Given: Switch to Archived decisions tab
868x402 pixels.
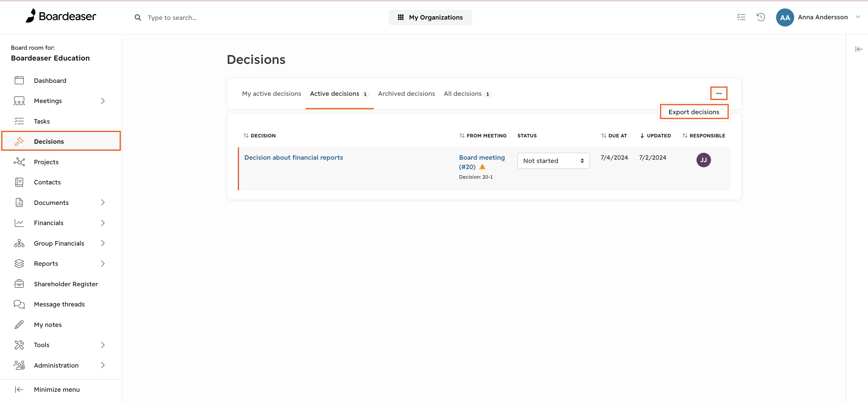Looking at the screenshot, I should (406, 94).
